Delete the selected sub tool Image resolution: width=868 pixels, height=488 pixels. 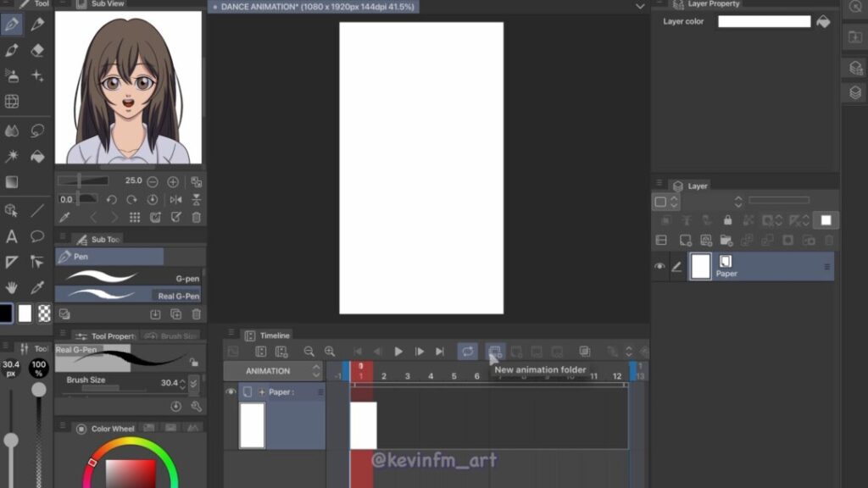(197, 314)
